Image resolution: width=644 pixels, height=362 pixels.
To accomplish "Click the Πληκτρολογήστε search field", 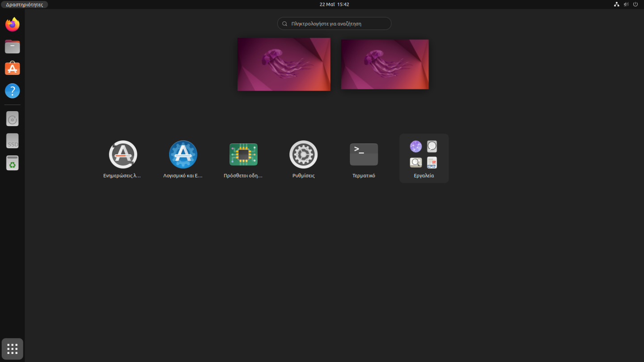I will pos(334,23).
